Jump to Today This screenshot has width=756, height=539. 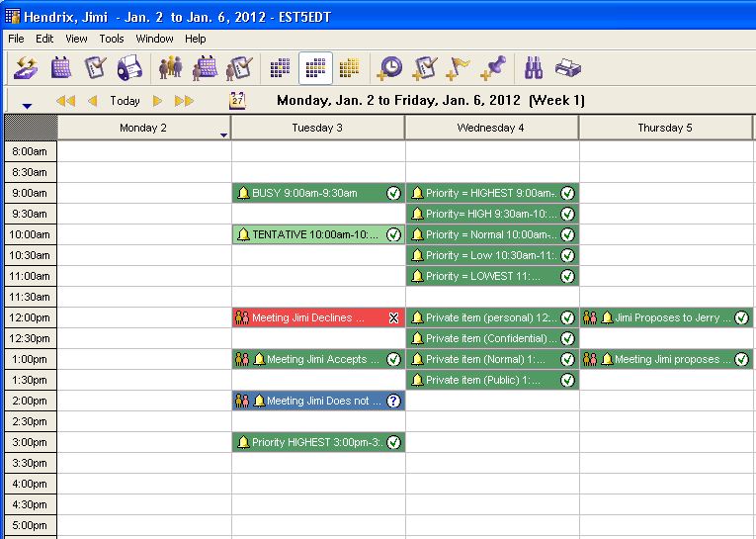click(x=125, y=100)
